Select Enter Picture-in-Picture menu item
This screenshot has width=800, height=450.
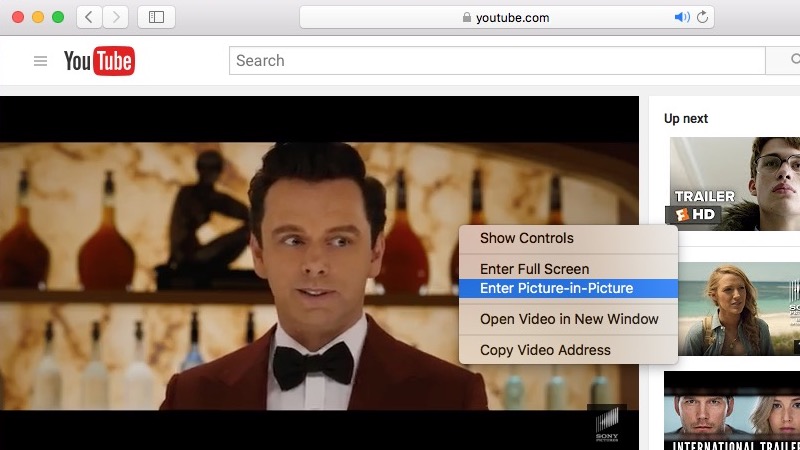tap(556, 288)
